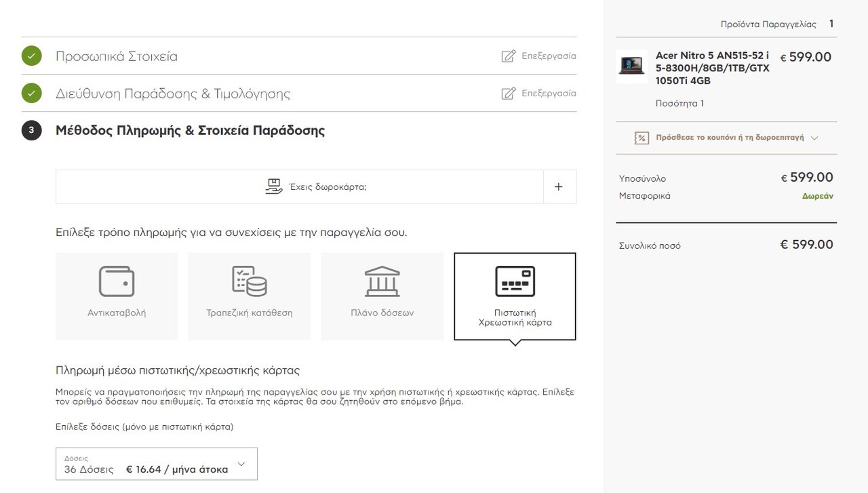Click the Προϊόντα Παραγγελίας label
Image resolution: width=868 pixels, height=493 pixels.
point(768,24)
